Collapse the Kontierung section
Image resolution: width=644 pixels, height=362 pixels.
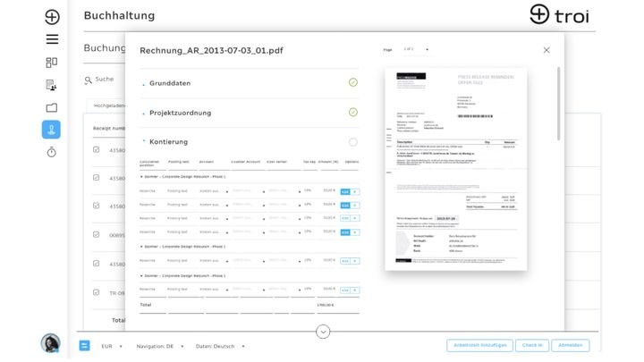coord(143,141)
